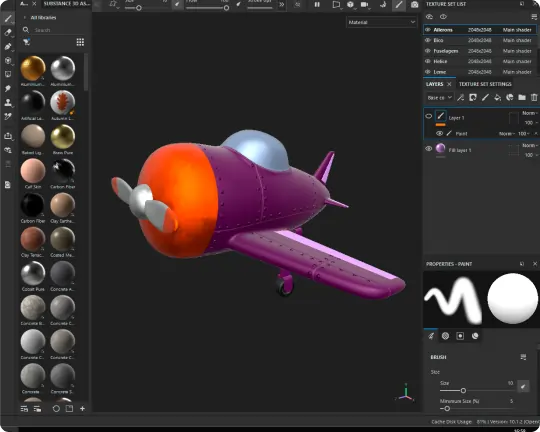540x432 pixels.
Task: Adjust the Minimum Size slider
Action: (477, 409)
